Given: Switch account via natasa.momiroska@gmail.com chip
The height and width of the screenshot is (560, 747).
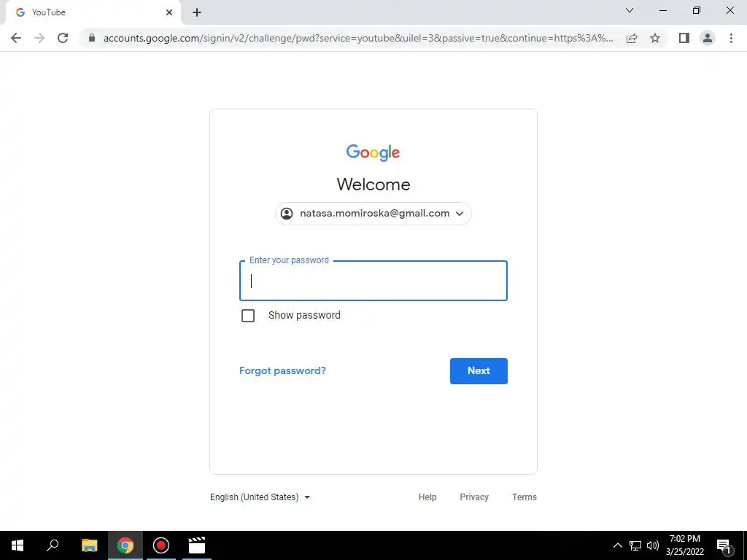Looking at the screenshot, I should coord(373,214).
